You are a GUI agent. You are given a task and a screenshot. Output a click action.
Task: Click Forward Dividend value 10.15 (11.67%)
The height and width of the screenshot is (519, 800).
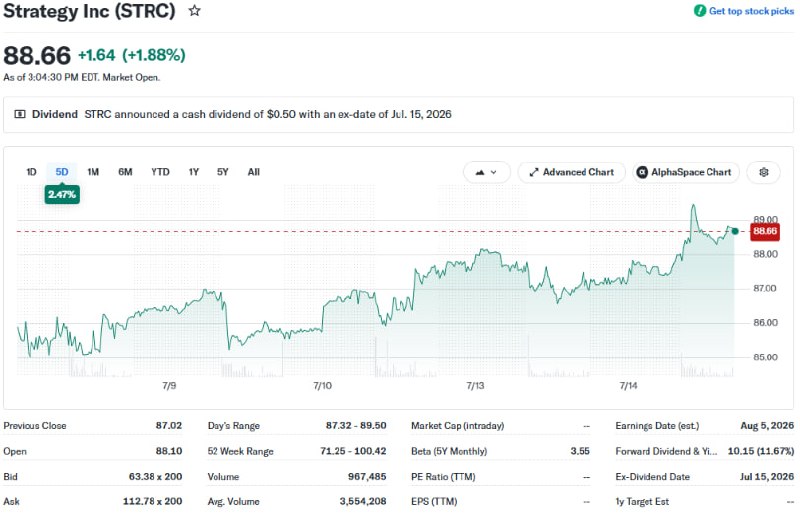[x=761, y=451]
